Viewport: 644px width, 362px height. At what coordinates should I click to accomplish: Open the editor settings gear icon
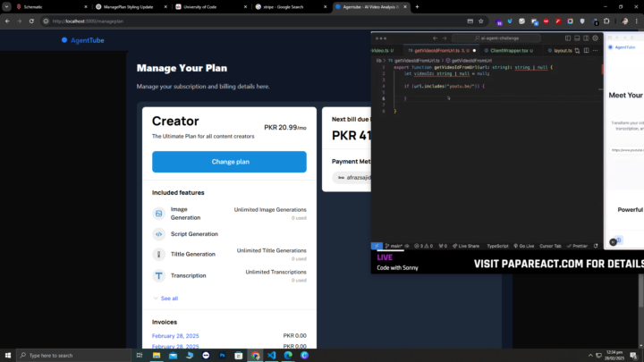595,38
